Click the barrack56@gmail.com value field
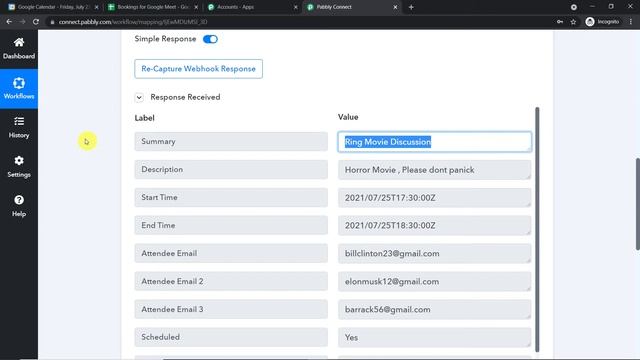Image resolution: width=640 pixels, height=360 pixels. (435, 309)
